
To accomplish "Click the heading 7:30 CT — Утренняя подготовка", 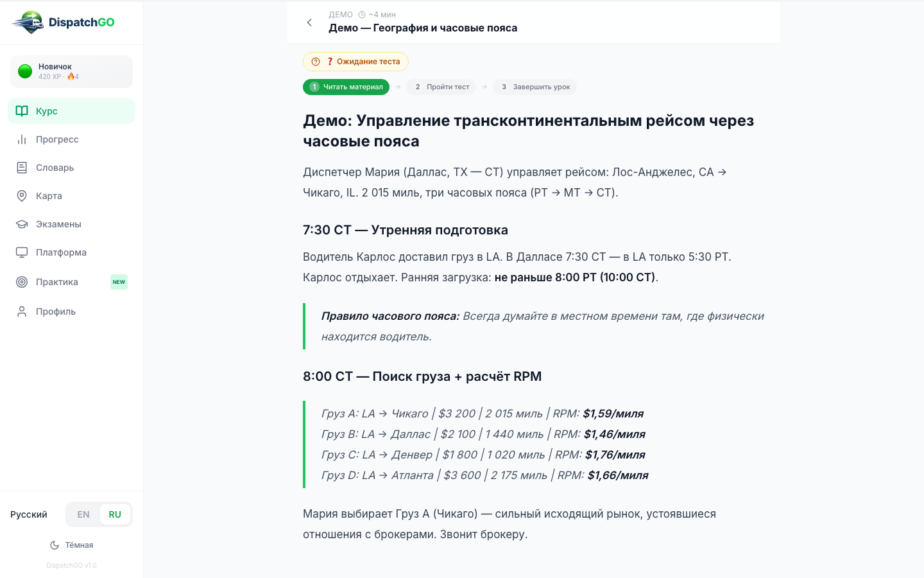I will [406, 230].
